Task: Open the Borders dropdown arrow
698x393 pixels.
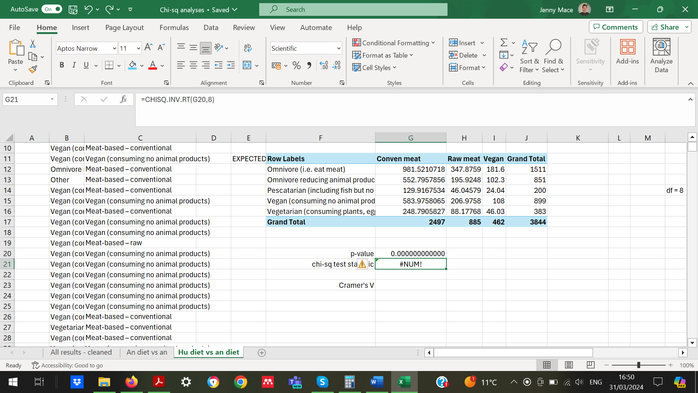Action: tap(119, 66)
